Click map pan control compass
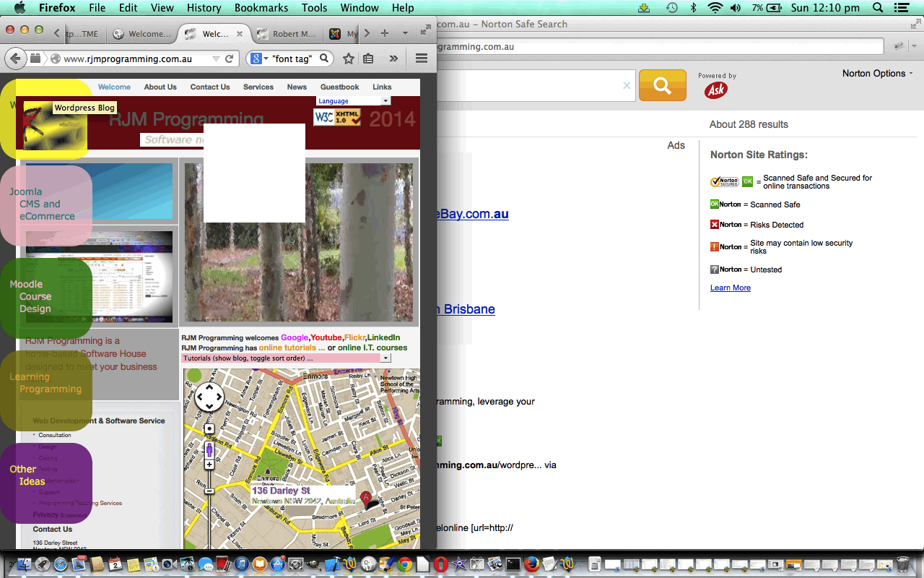 pos(209,397)
